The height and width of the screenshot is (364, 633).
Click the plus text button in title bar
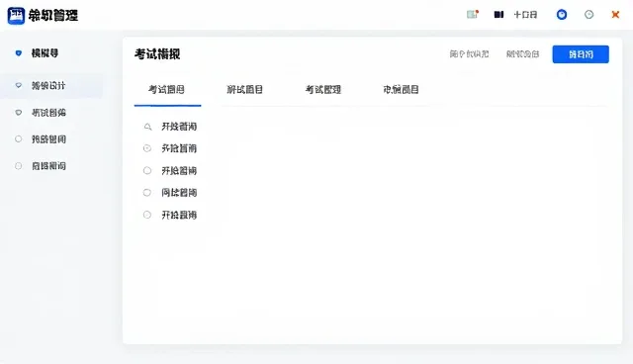tap(525, 15)
